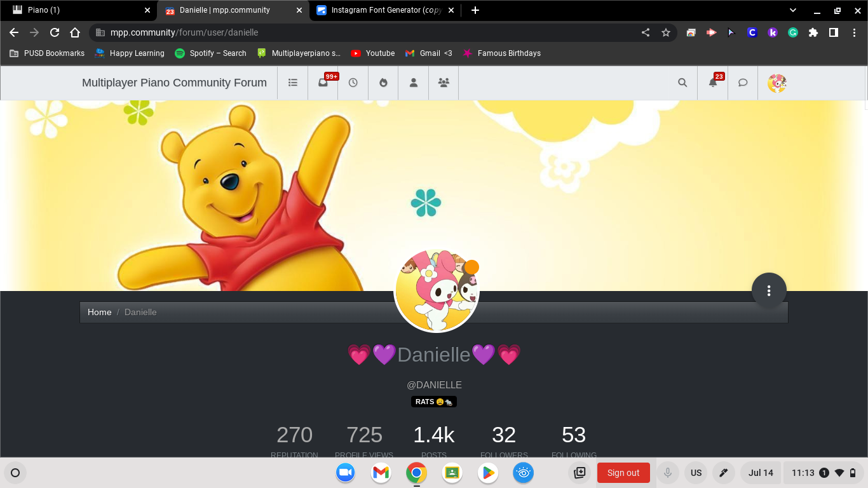Open the users page icon
868x488 pixels.
pos(414,83)
